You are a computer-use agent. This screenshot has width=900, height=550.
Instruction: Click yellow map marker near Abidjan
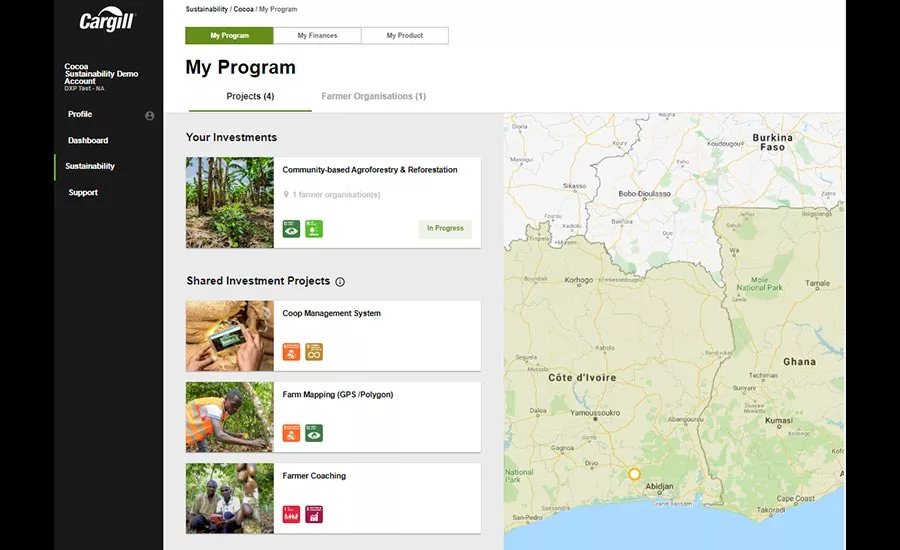click(634, 474)
